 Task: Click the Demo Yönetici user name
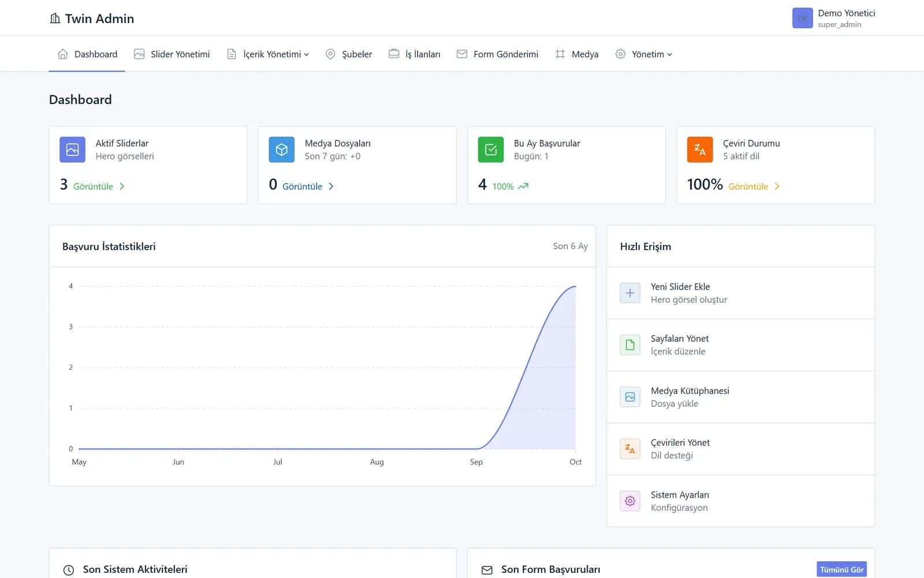[846, 13]
